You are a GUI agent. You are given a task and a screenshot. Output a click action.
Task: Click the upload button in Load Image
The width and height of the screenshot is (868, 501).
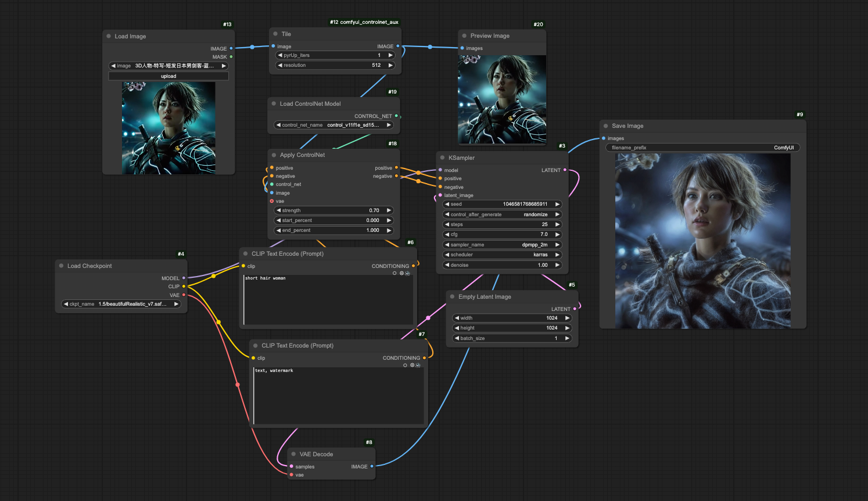tap(168, 76)
